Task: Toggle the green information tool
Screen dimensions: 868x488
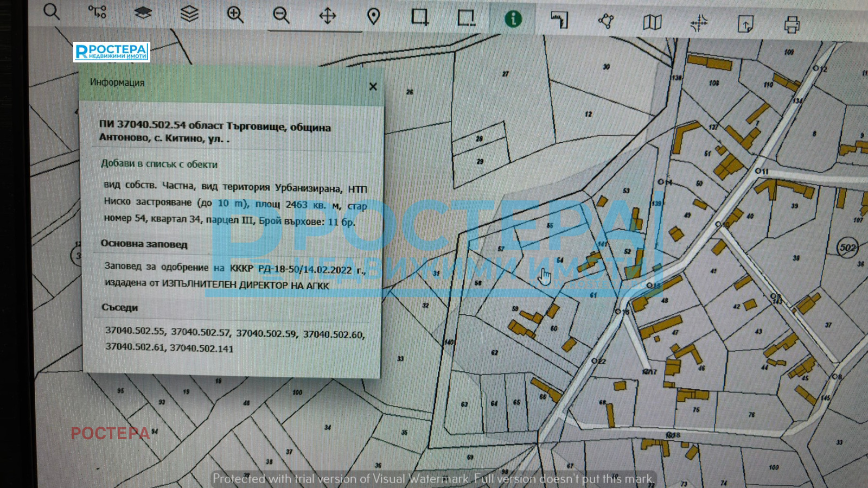Action: click(x=513, y=19)
